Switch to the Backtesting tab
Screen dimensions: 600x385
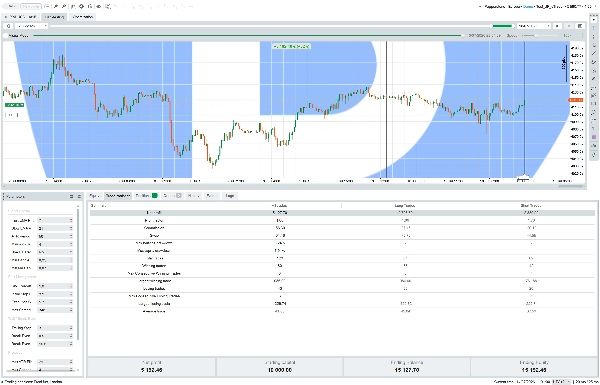pyautogui.click(x=54, y=17)
